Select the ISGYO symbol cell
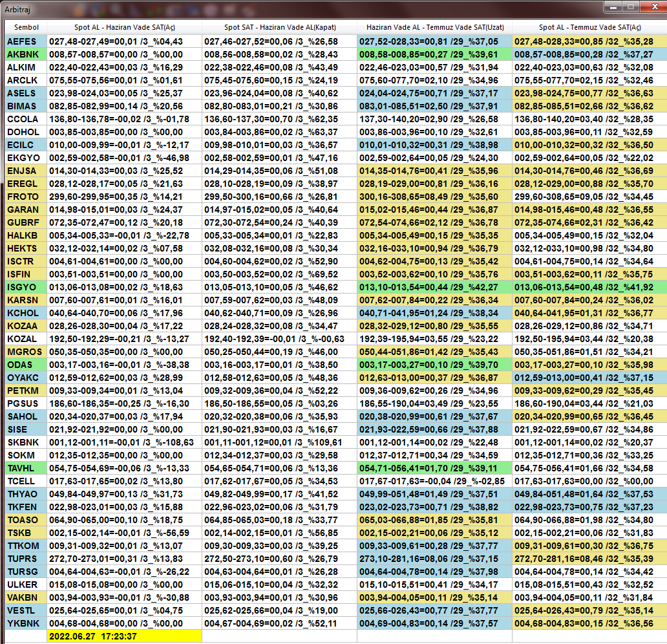The height and width of the screenshot is (644, 667). tap(25, 287)
